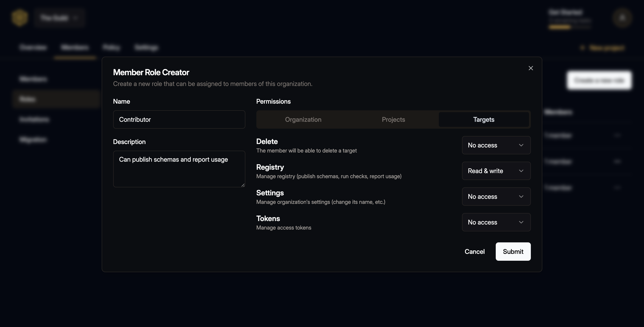Close the Member Role Creator dialog
The image size is (644, 327).
(x=531, y=68)
